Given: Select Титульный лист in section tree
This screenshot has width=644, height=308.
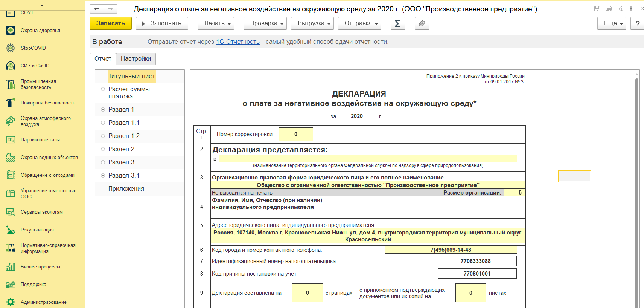Looking at the screenshot, I should pos(132,76).
